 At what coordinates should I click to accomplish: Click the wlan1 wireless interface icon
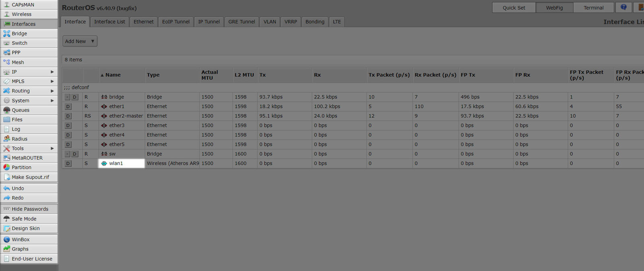(104, 163)
